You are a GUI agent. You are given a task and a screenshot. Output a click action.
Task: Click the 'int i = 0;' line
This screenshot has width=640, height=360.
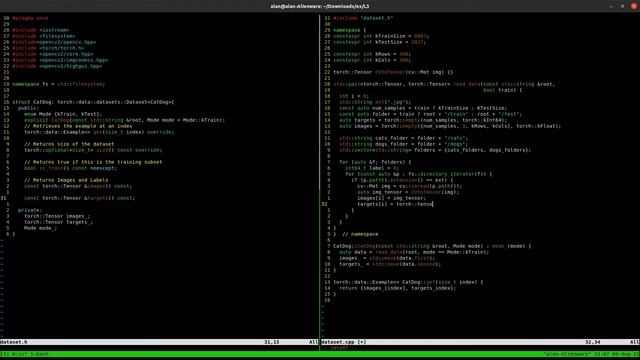[x=354, y=96]
